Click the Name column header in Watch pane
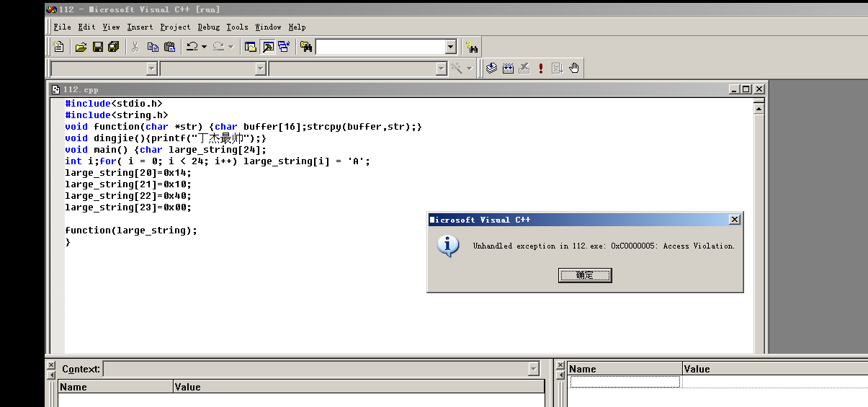The width and height of the screenshot is (868, 407). tap(625, 369)
